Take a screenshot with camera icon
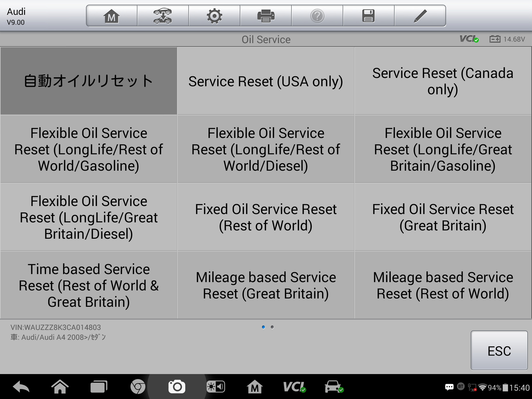The image size is (532, 399). 177,387
